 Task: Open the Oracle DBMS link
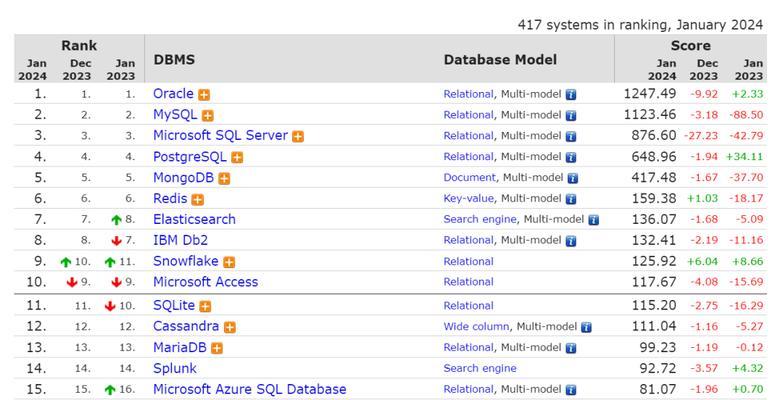pyautogui.click(x=173, y=94)
